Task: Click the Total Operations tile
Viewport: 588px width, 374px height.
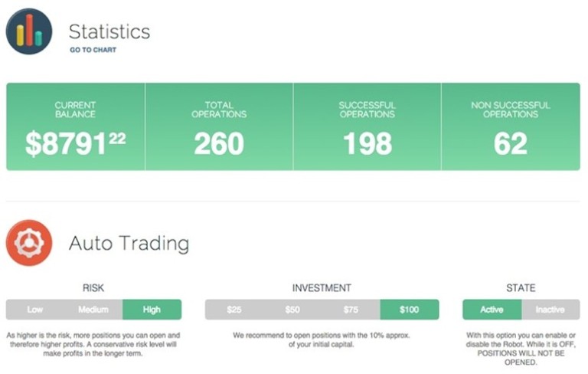Action: click(219, 126)
